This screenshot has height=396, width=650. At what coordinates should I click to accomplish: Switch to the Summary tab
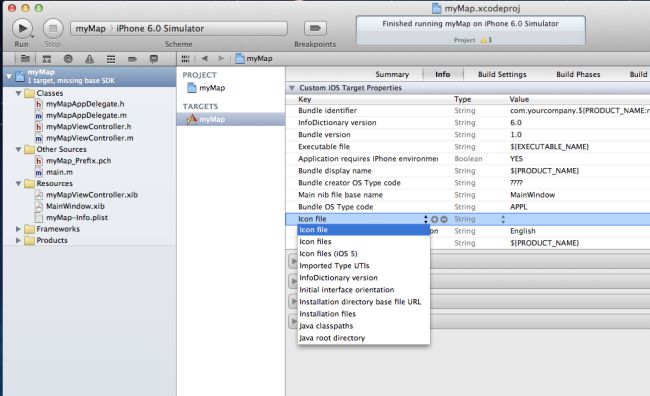pyautogui.click(x=392, y=74)
